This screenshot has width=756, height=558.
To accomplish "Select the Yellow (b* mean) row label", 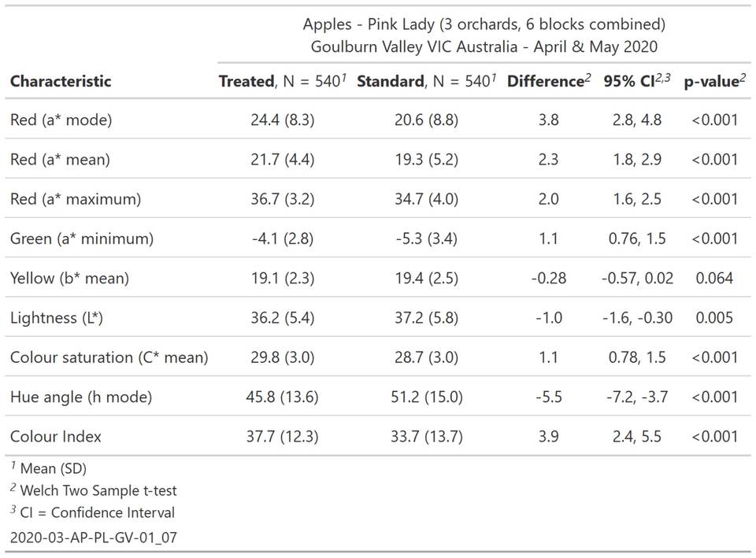I will pos(69,278).
